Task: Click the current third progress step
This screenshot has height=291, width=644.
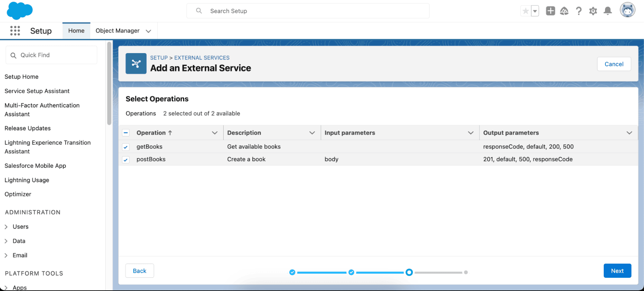Action: click(409, 272)
